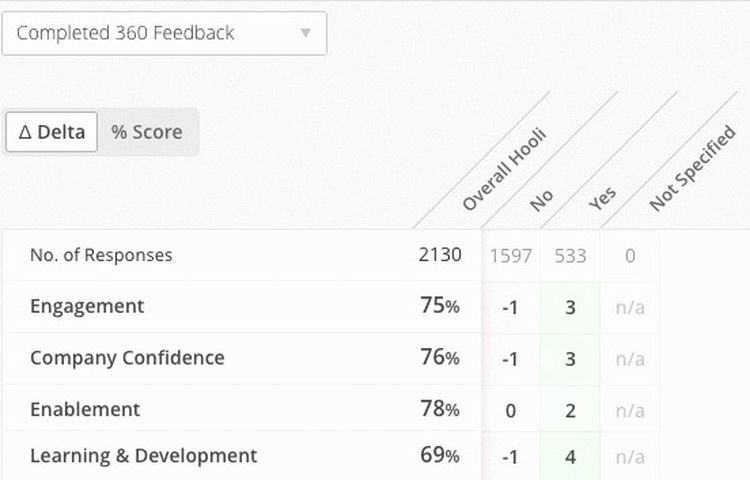Open the Company Confidence factor
750x480 pixels.
[127, 358]
